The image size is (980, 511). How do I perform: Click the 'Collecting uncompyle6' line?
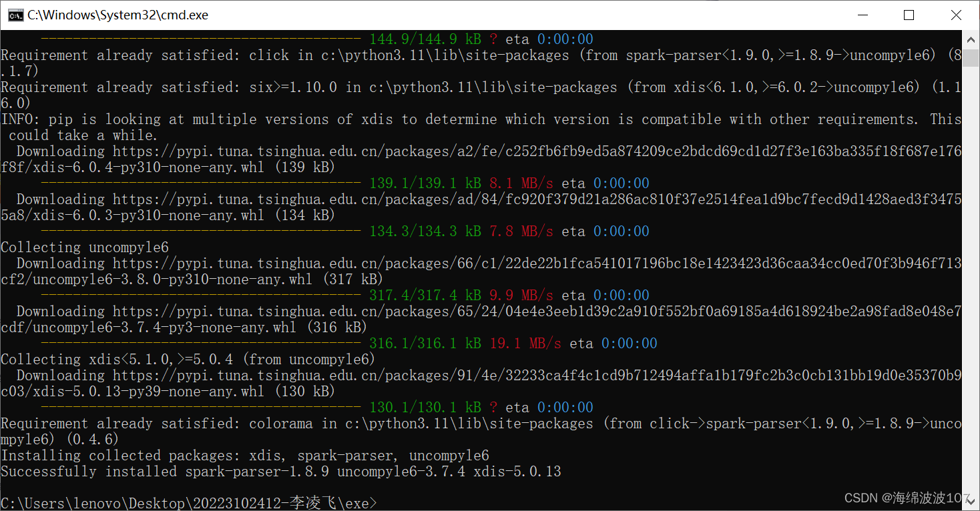pyautogui.click(x=85, y=247)
